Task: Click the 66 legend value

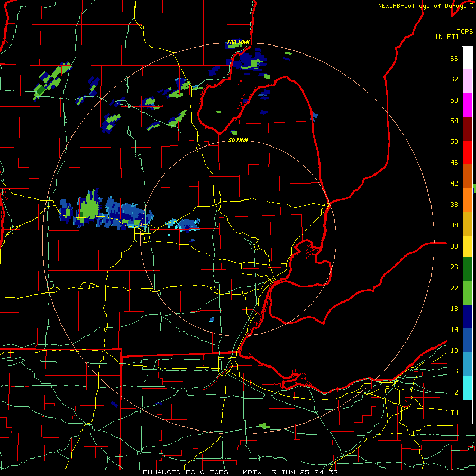Action: [454, 59]
